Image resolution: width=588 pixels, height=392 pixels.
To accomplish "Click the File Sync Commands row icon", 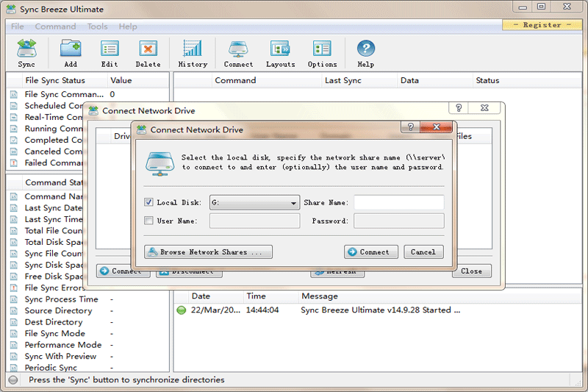I will tap(14, 95).
